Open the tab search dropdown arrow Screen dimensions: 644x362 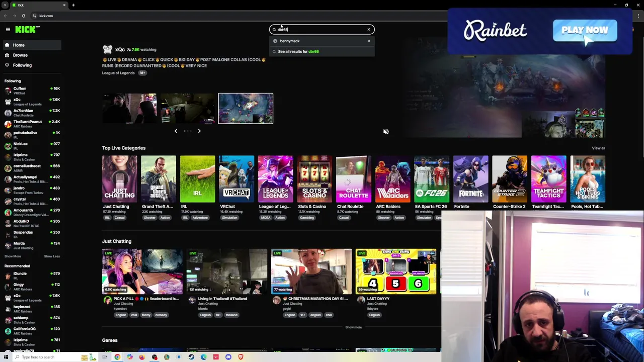[5, 5]
